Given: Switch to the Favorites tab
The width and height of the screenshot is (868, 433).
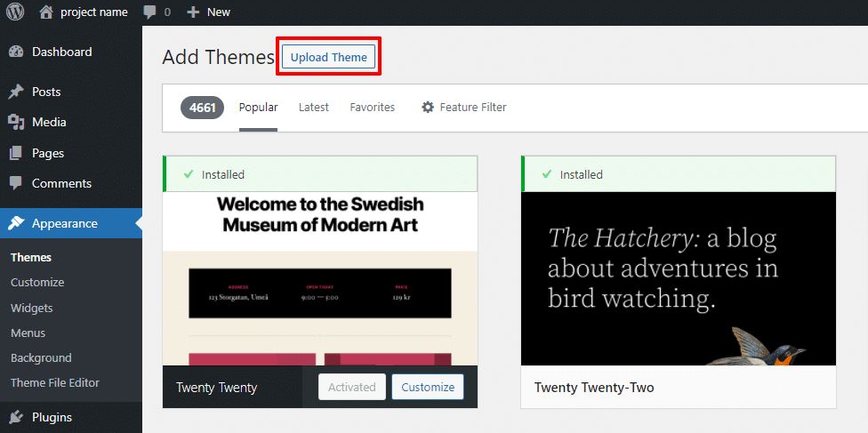Looking at the screenshot, I should (x=373, y=108).
